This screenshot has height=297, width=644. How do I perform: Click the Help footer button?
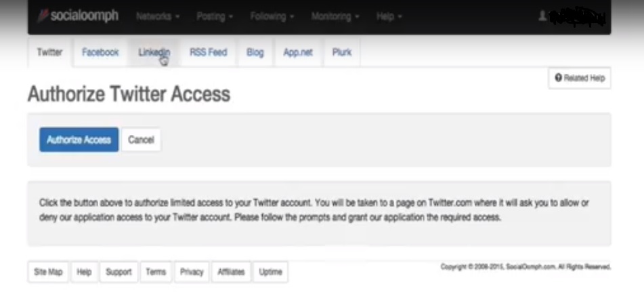(84, 272)
